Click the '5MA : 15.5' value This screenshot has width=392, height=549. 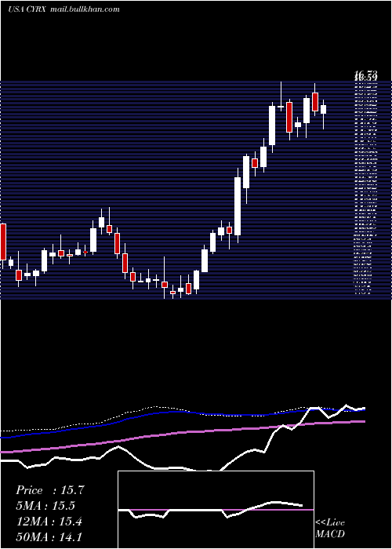tap(45, 506)
